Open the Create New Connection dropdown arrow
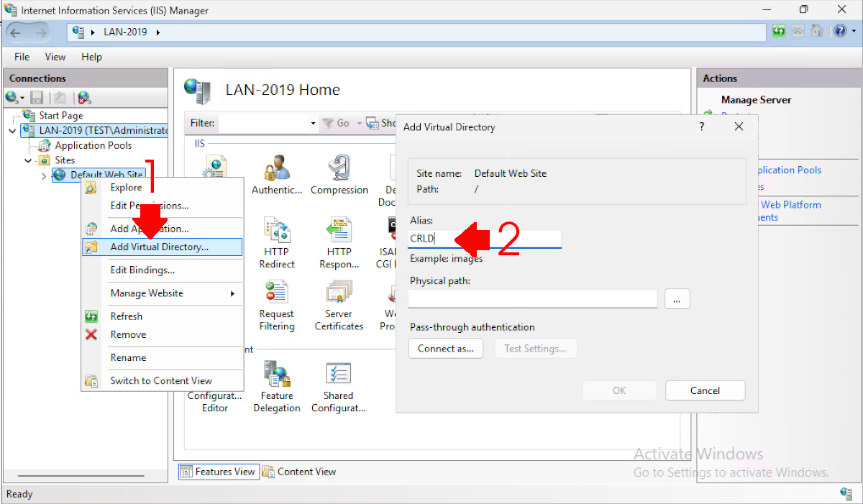863x504 pixels. coord(22,98)
